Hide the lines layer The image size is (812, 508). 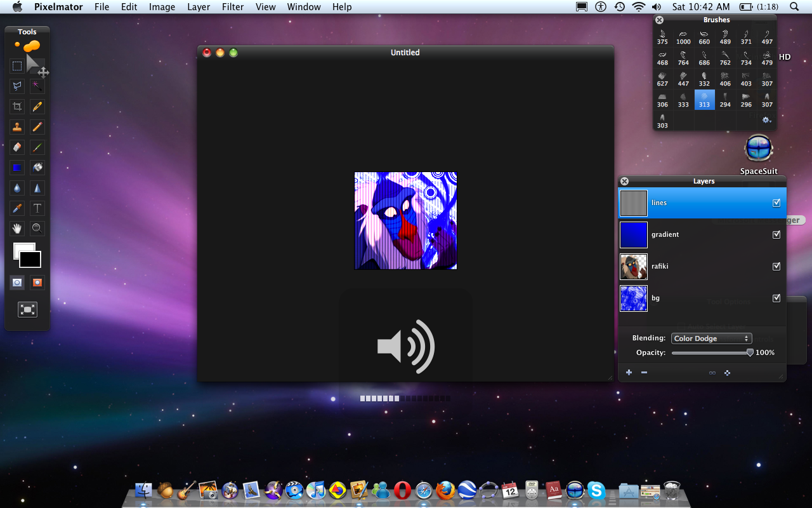pyautogui.click(x=776, y=203)
